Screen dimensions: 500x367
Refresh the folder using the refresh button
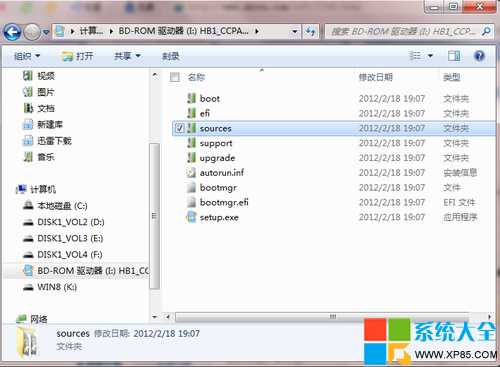coord(311,32)
